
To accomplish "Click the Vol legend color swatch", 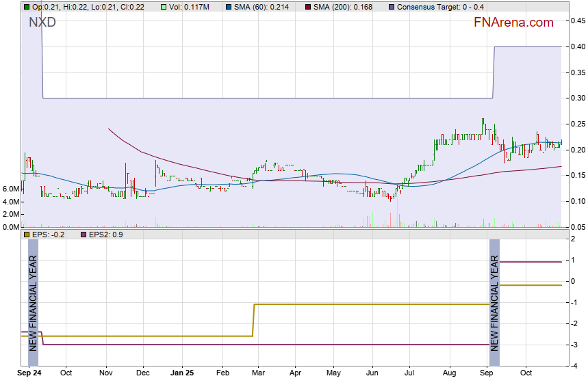I will (x=163, y=7).
